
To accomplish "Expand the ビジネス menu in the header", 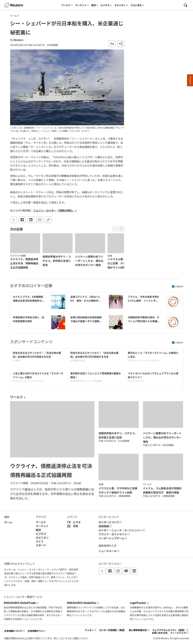I will pos(106,5).
